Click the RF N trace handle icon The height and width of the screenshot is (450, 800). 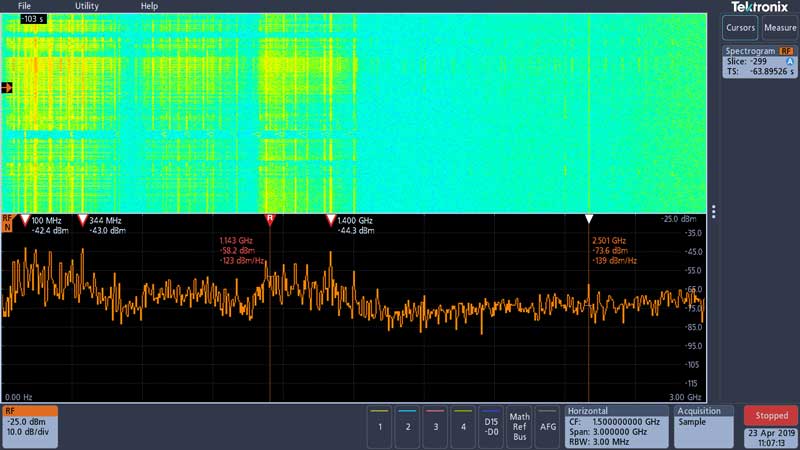click(x=8, y=222)
